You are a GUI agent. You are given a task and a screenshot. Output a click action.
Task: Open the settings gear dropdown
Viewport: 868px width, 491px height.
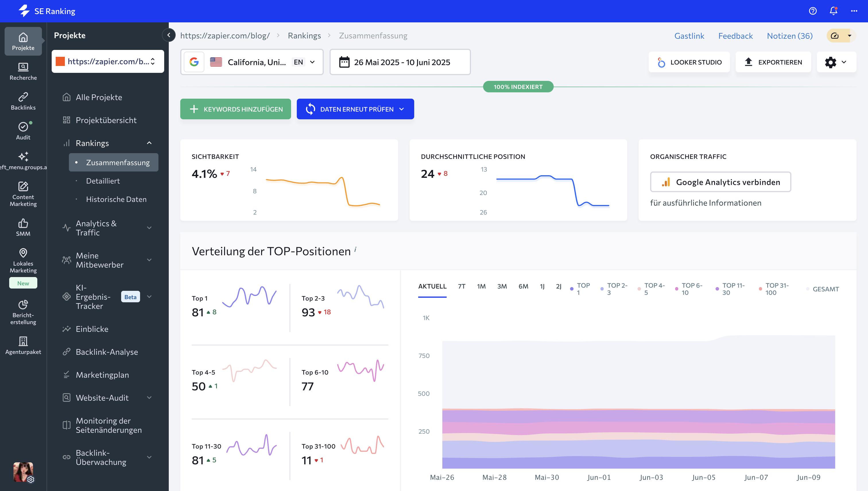click(x=836, y=62)
